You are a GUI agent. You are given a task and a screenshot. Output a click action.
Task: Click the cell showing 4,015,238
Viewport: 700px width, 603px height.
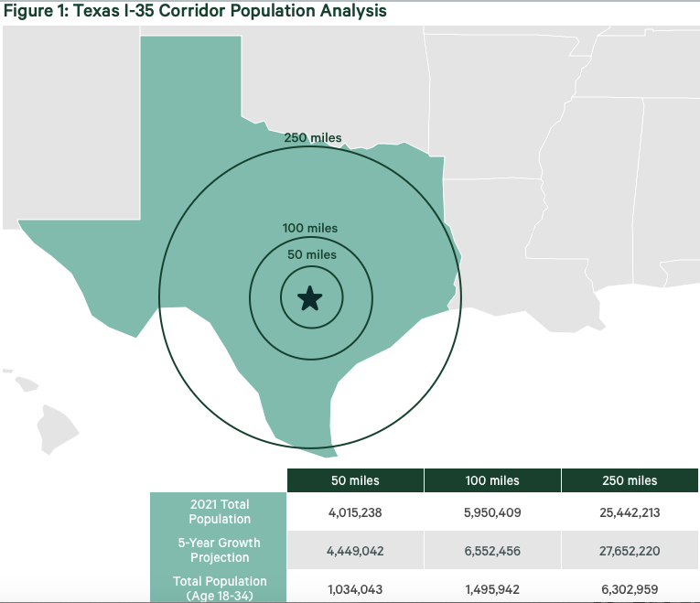click(355, 512)
